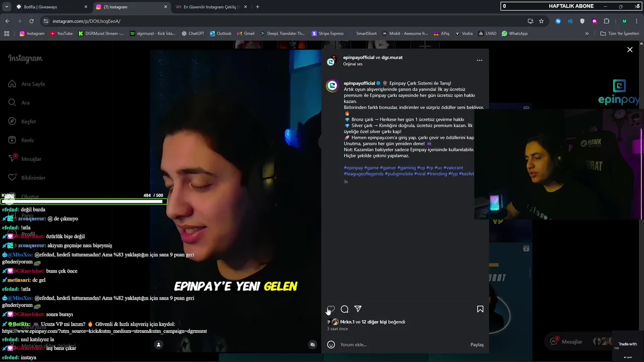Click the epinpay link in BotRix chat
This screenshot has width=644, height=362.
(x=104, y=331)
